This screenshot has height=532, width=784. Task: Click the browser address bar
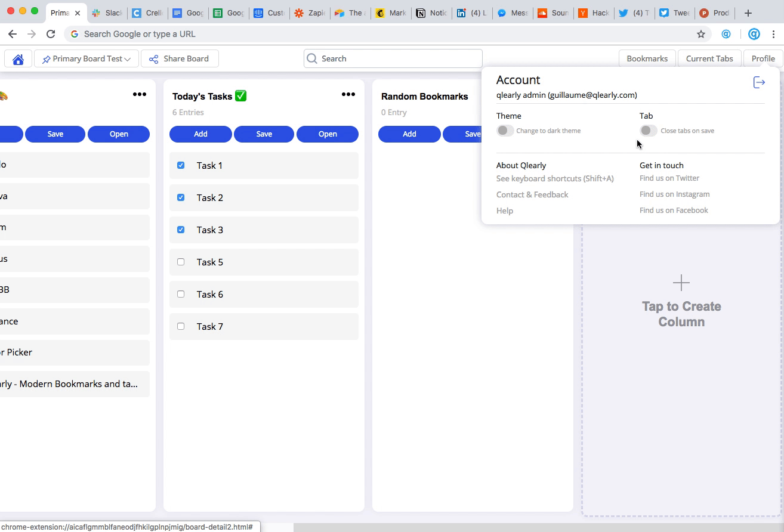pos(388,34)
